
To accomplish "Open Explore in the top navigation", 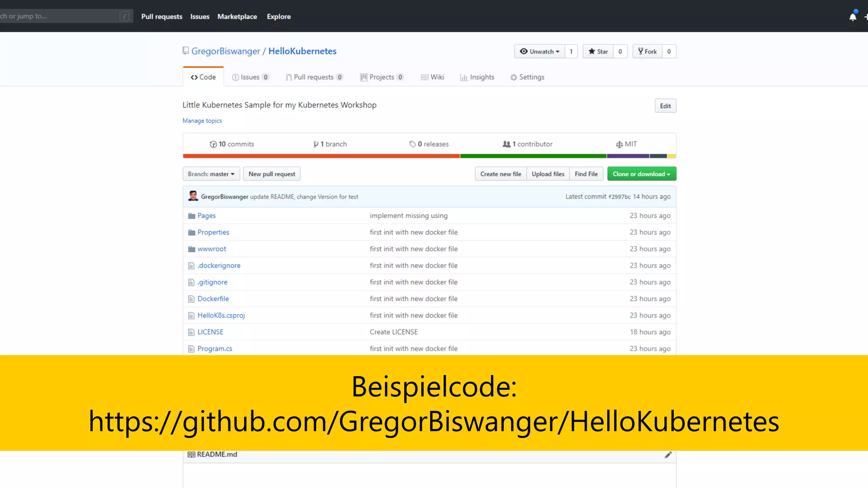I will tap(278, 17).
